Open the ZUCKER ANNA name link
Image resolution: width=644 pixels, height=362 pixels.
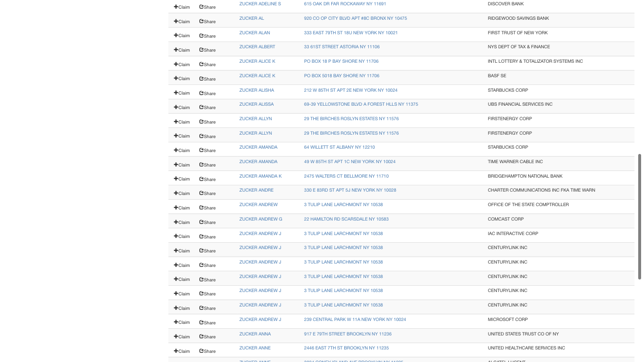coord(255,334)
